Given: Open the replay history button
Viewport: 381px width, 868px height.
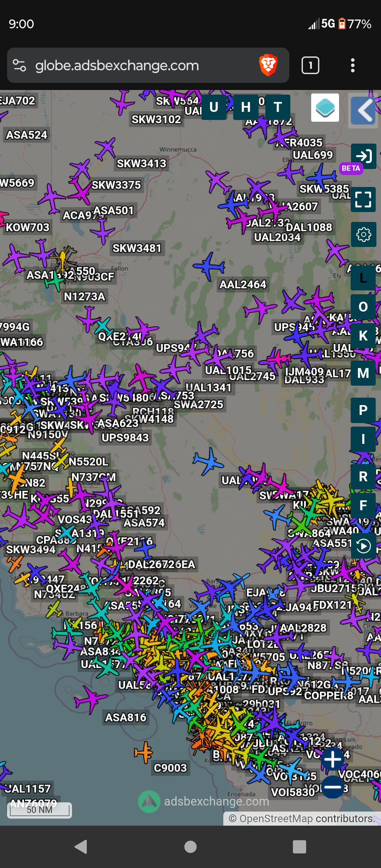Looking at the screenshot, I should coord(363,546).
